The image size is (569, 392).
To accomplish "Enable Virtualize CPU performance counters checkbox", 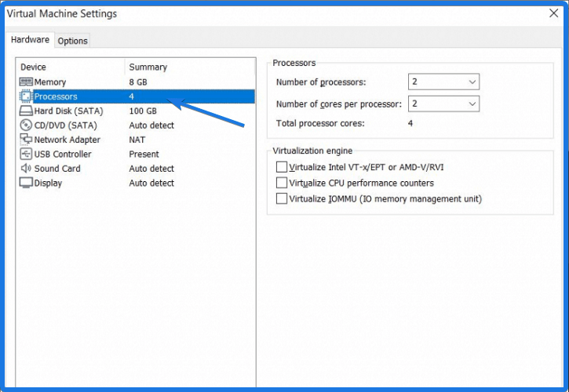I will click(282, 183).
